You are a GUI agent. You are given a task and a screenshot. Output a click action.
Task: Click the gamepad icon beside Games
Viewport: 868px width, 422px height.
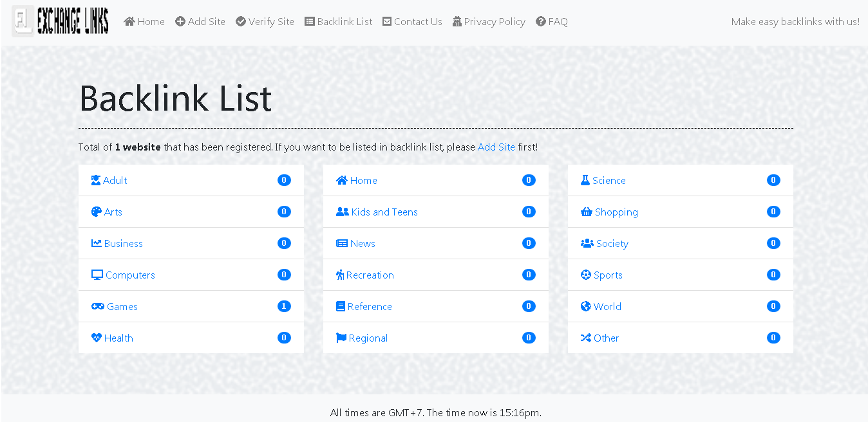tap(98, 306)
